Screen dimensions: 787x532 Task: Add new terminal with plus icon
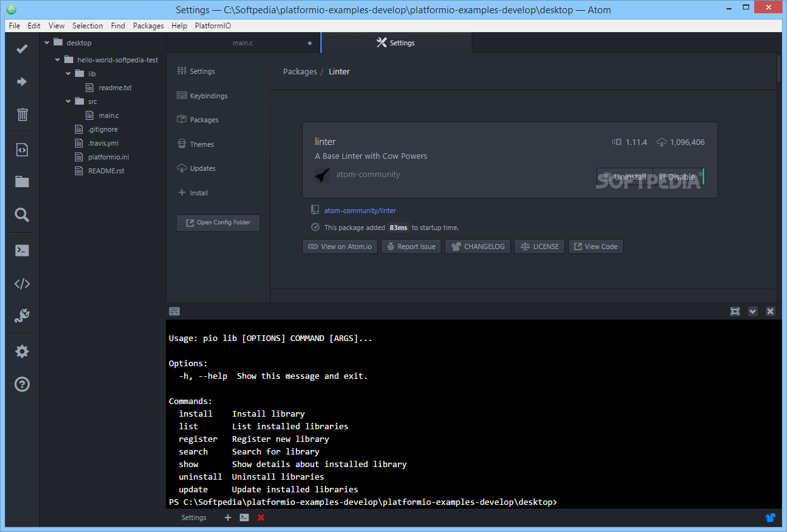point(228,518)
